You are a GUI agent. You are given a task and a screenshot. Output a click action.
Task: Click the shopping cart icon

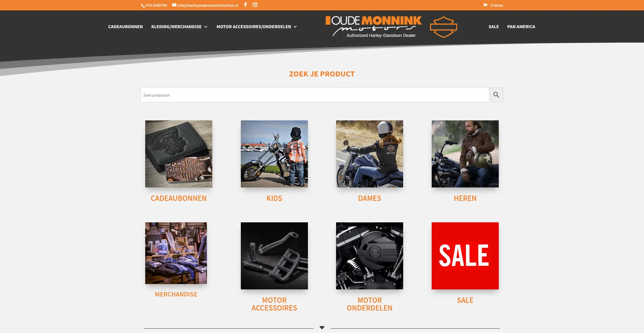[485, 5]
